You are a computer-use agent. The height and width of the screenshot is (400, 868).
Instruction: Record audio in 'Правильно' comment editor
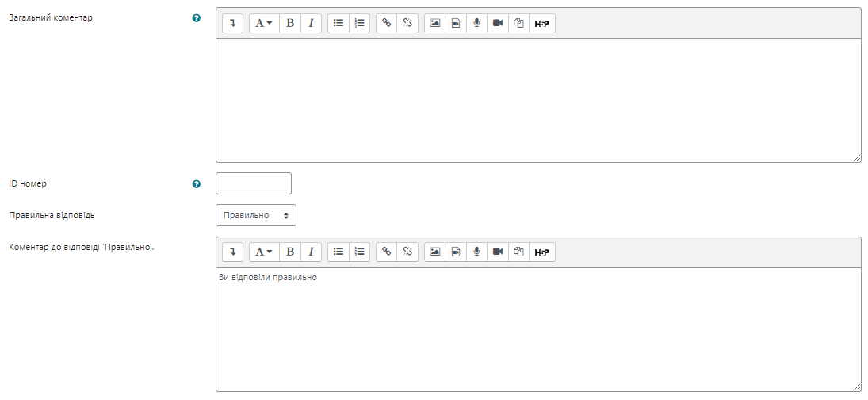point(476,252)
